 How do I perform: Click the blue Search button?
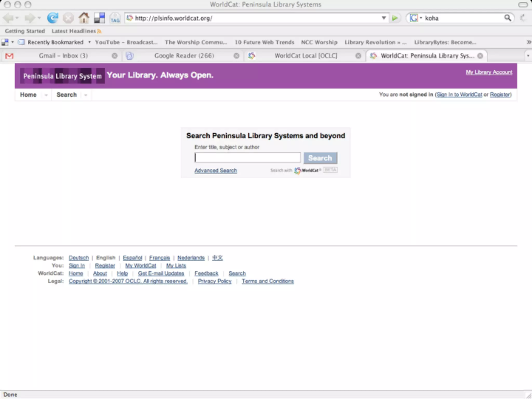point(320,158)
